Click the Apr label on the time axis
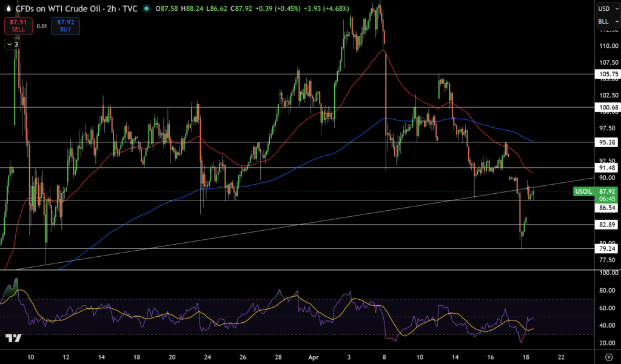Viewport: 621px width, 364px height. coord(314,356)
